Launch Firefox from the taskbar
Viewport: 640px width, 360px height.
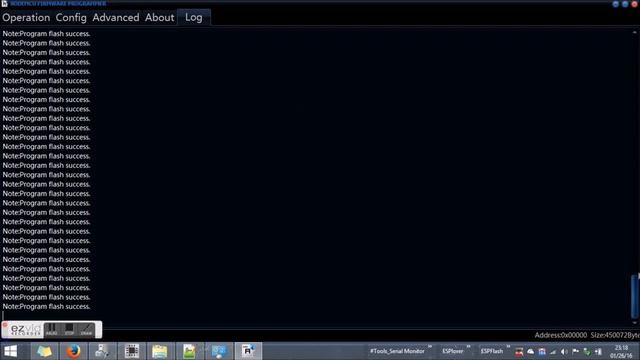pyautogui.click(x=73, y=351)
